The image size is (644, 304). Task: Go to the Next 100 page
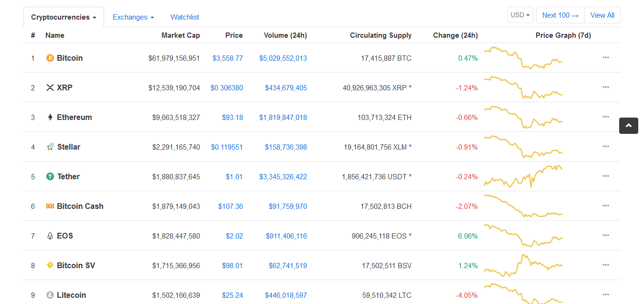(x=560, y=15)
